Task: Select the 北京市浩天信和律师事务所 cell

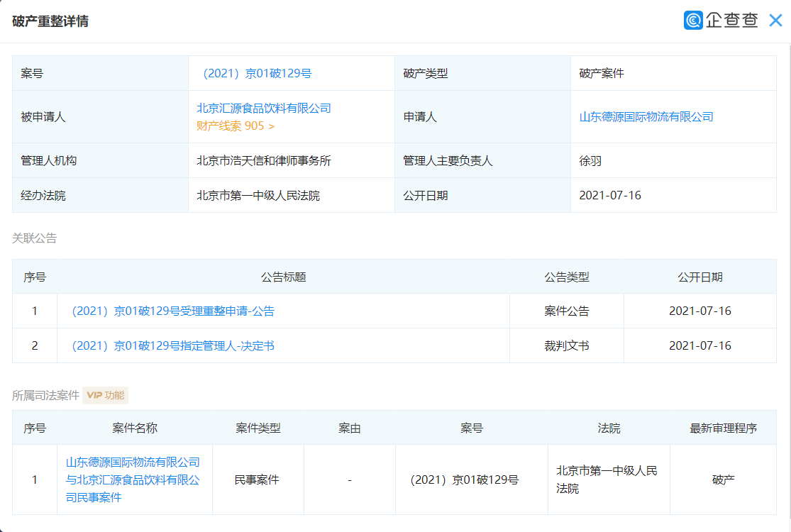Action: 264,160
